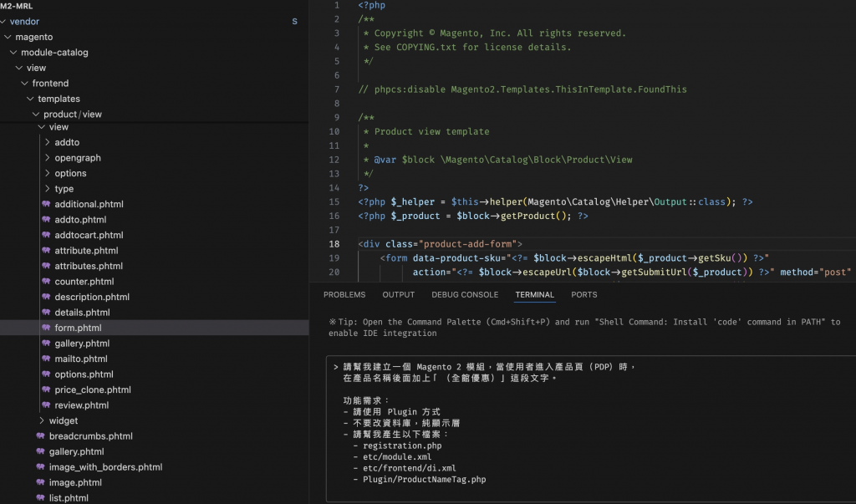Select the module-catalog folder label
The height and width of the screenshot is (504, 856).
tap(54, 53)
